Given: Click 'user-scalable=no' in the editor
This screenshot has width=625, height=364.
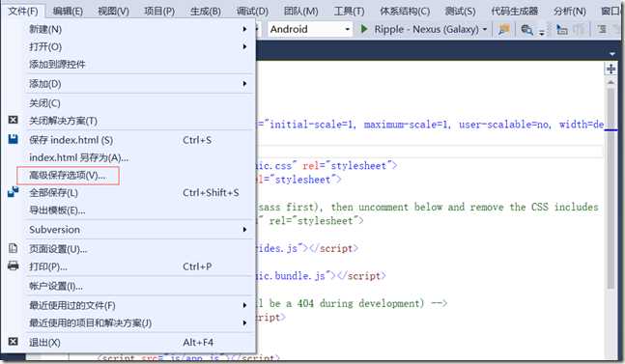Looking at the screenshot, I should (503, 125).
